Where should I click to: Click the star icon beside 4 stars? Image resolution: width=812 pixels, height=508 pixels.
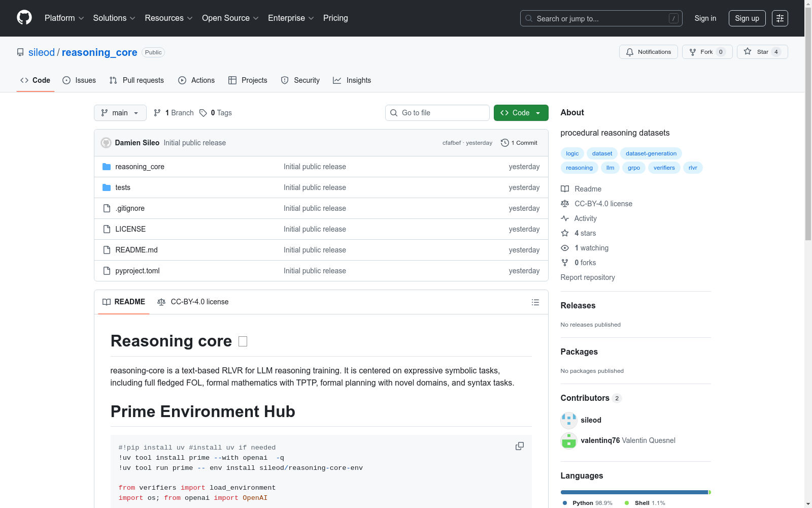point(565,233)
